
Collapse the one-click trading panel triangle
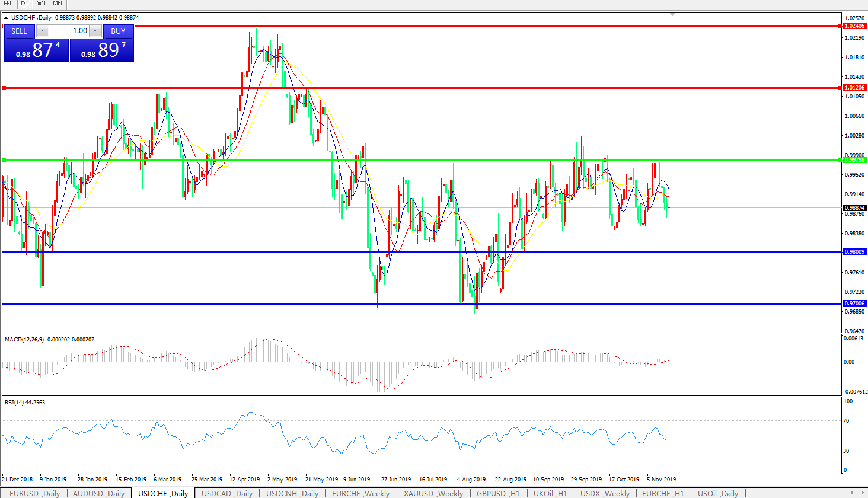[x=7, y=18]
